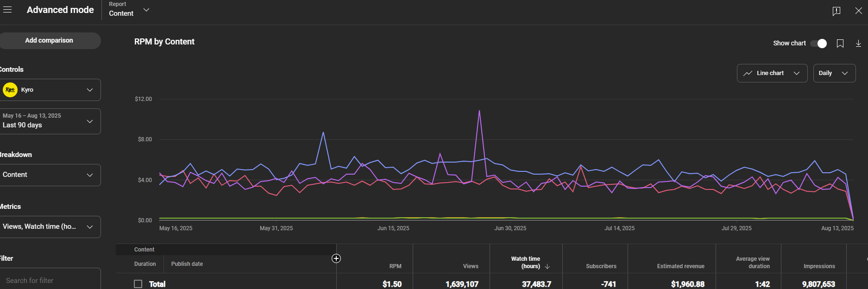Click the plus icon to add a metric column
Image resolution: width=868 pixels, height=289 pixels.
pyautogui.click(x=336, y=258)
